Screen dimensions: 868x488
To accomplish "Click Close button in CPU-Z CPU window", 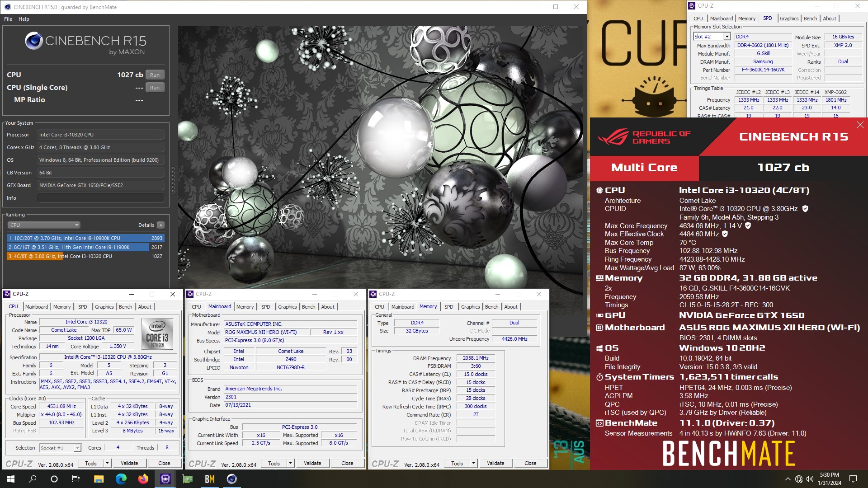I will pyautogui.click(x=164, y=463).
